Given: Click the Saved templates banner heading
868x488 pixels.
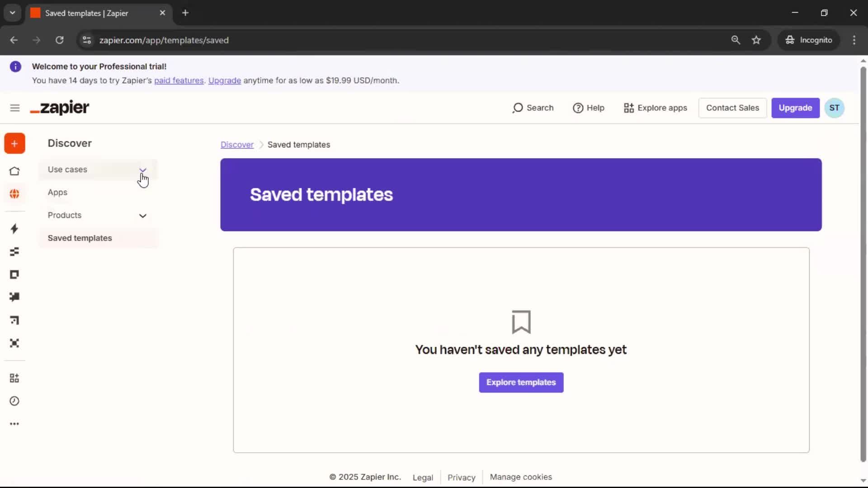Looking at the screenshot, I should click(x=321, y=195).
